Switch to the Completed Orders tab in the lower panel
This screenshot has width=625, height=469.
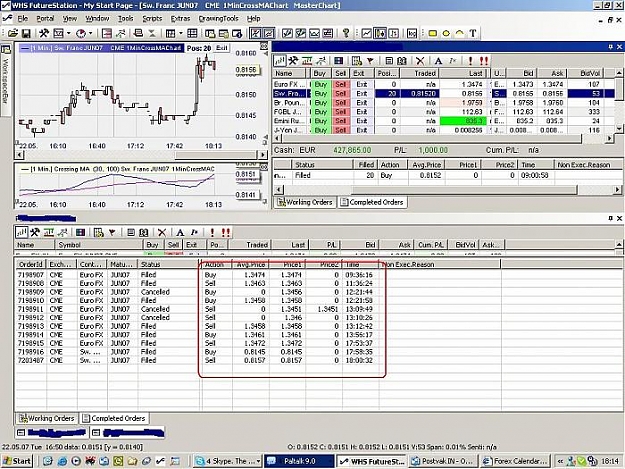click(114, 418)
